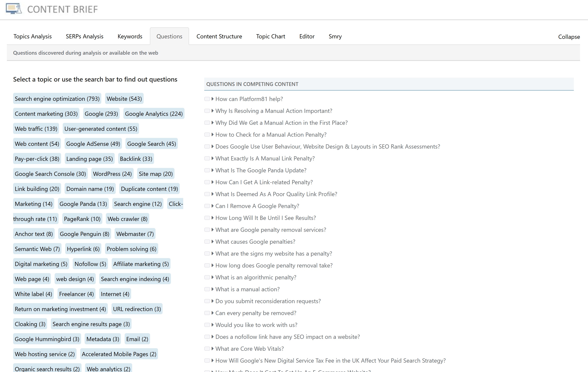Choose the Content marketing (303) topic

click(46, 114)
